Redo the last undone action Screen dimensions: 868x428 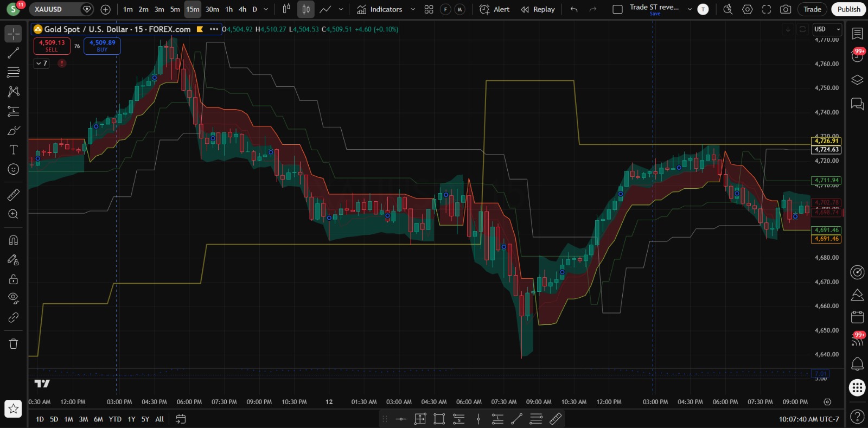(593, 9)
